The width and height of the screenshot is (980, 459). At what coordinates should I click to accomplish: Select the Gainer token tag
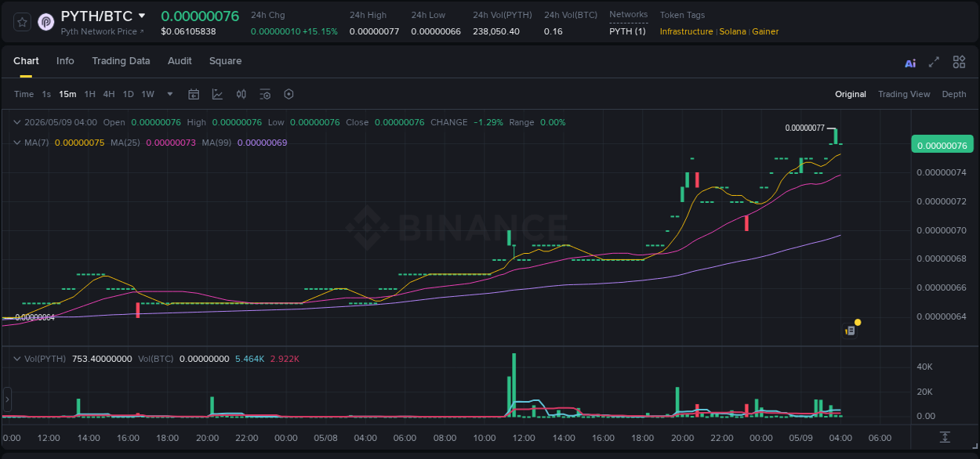tap(765, 31)
